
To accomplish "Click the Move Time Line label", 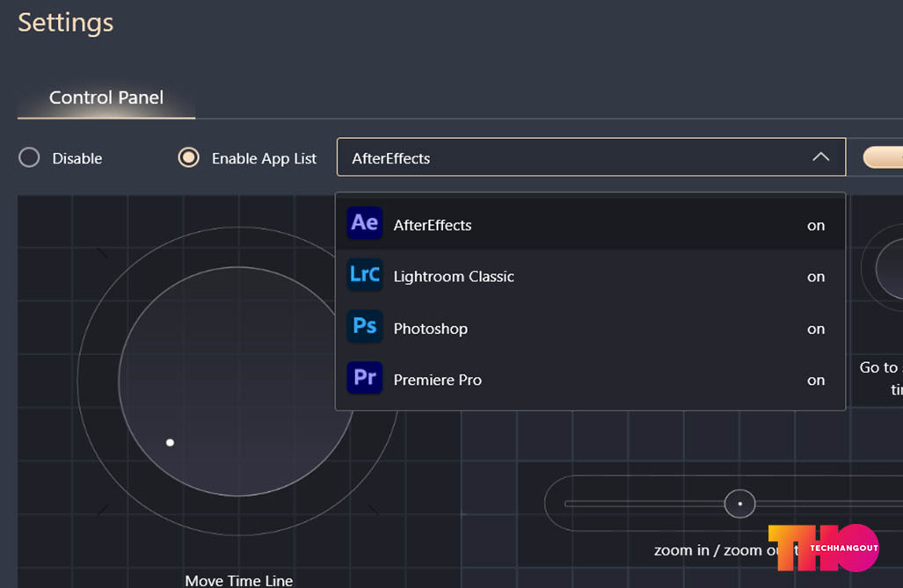I will (238, 580).
